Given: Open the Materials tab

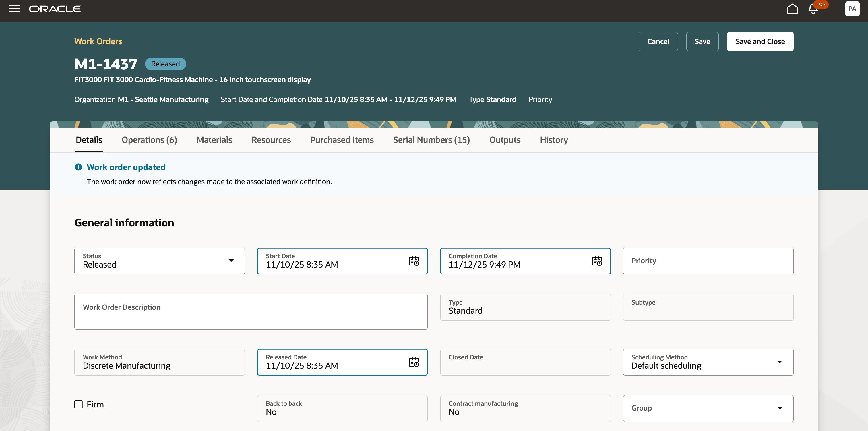Looking at the screenshot, I should [x=214, y=140].
